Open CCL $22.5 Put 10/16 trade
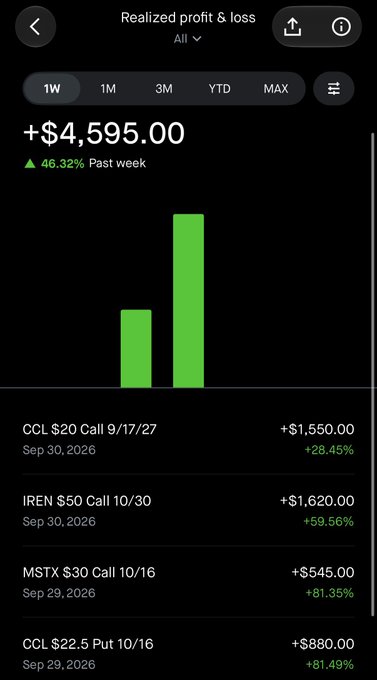Viewport: 377px width, 680px height. [188, 654]
